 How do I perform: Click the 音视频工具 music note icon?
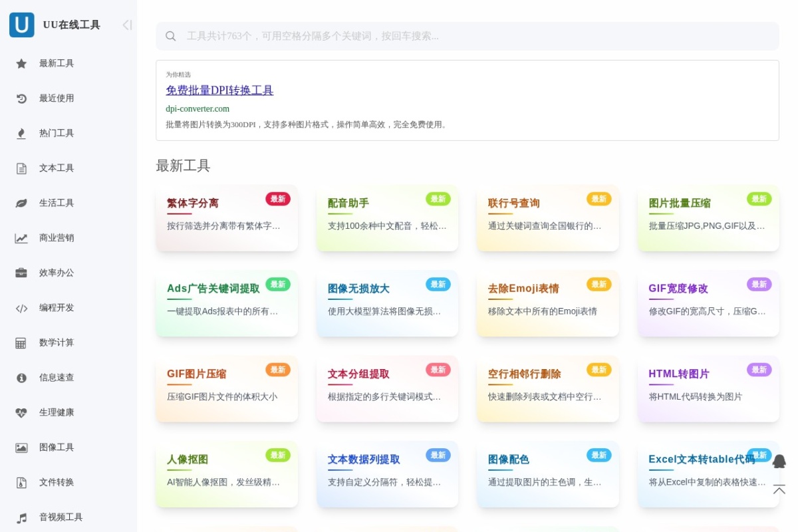coord(21,517)
